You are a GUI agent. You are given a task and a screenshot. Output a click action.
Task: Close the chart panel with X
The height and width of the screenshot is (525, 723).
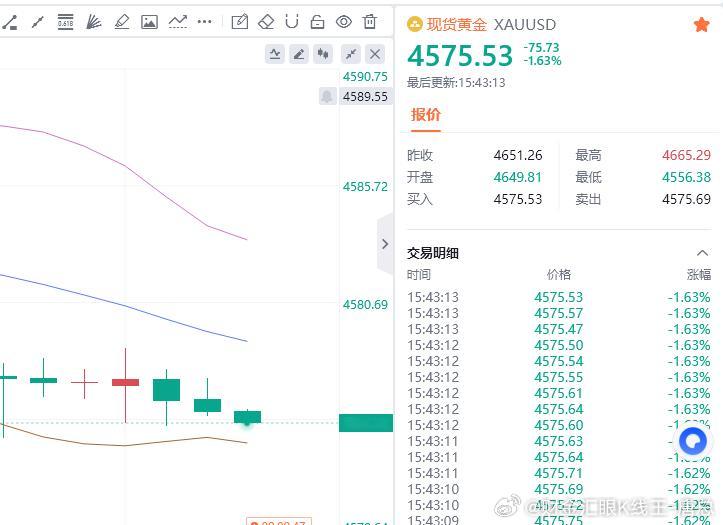pos(375,54)
